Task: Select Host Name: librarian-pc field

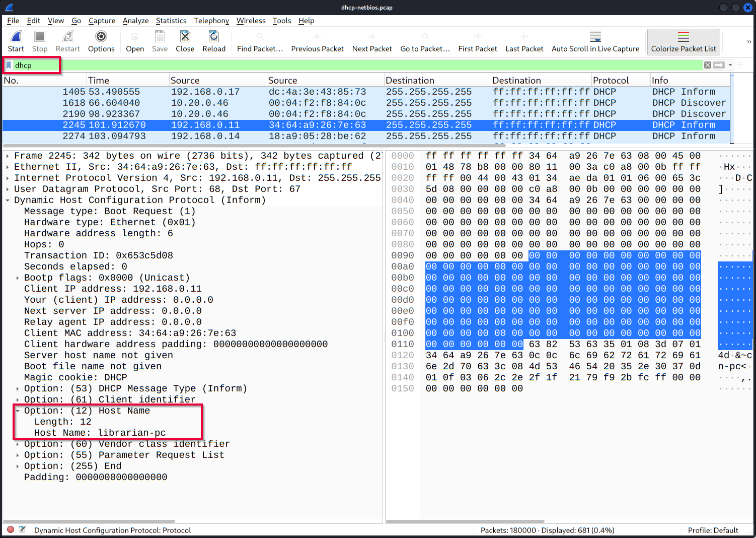Action: (100, 433)
